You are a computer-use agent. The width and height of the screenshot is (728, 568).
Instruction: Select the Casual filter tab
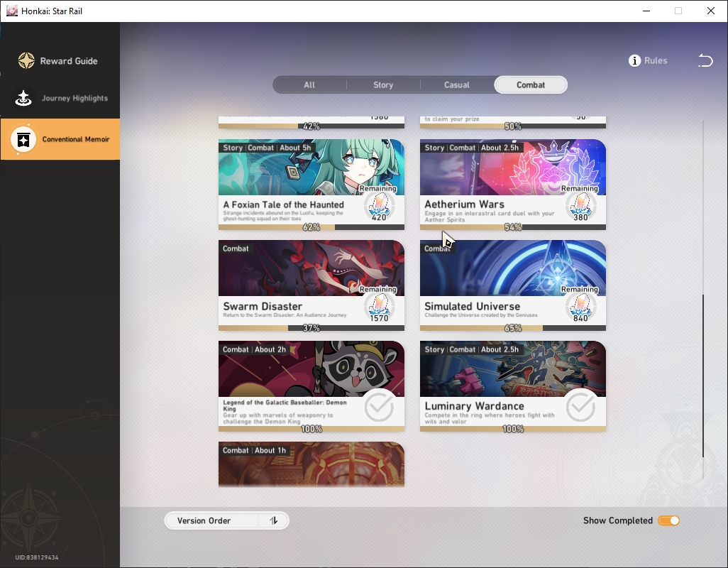click(x=457, y=85)
